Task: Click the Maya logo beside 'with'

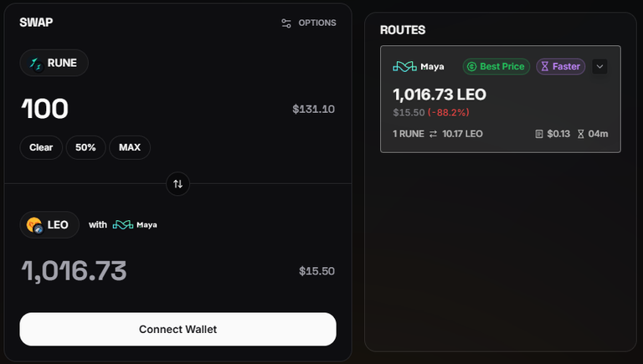Action: [x=135, y=224]
